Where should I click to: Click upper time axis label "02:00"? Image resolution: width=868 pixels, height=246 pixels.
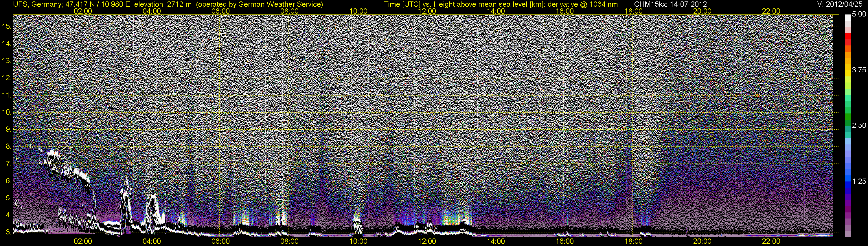(x=83, y=11)
